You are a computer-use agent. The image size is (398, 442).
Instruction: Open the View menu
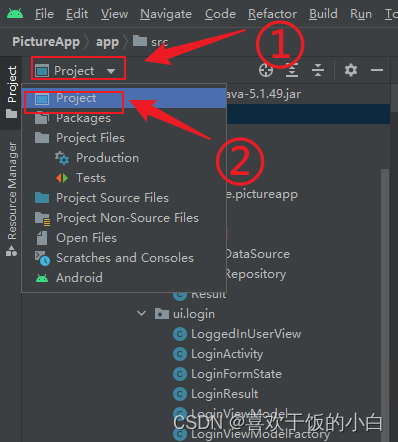point(114,14)
